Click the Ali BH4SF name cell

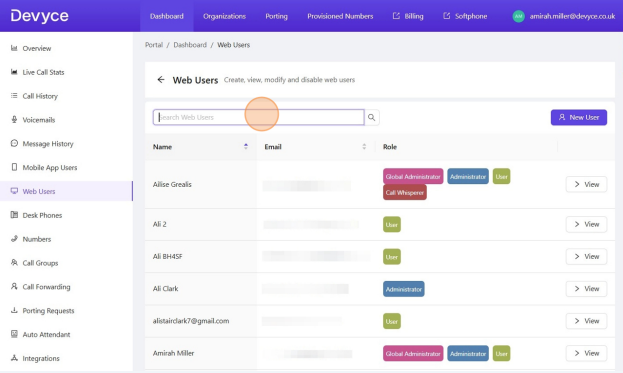pos(200,257)
